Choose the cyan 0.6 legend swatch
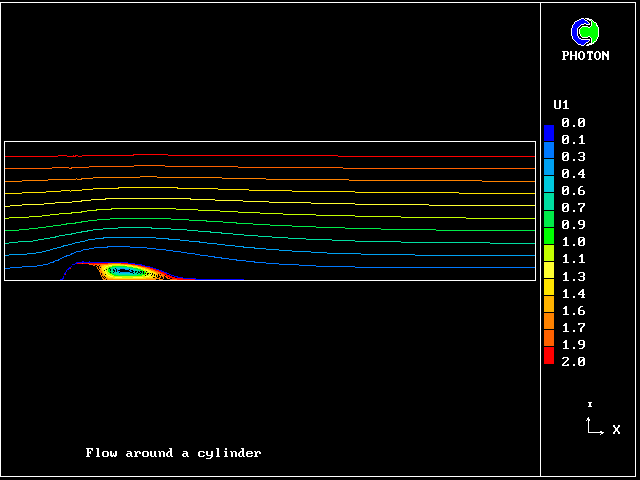Viewport: 640px width, 480px height. 549,190
